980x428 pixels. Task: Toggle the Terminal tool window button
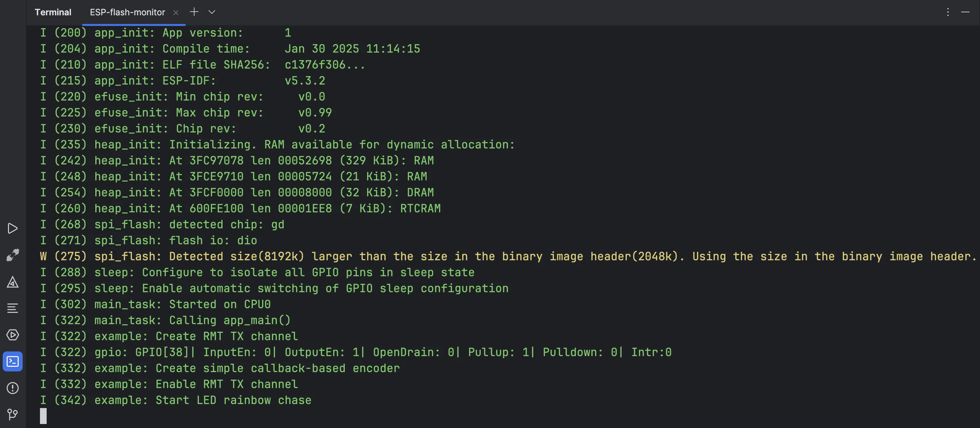tap(13, 361)
